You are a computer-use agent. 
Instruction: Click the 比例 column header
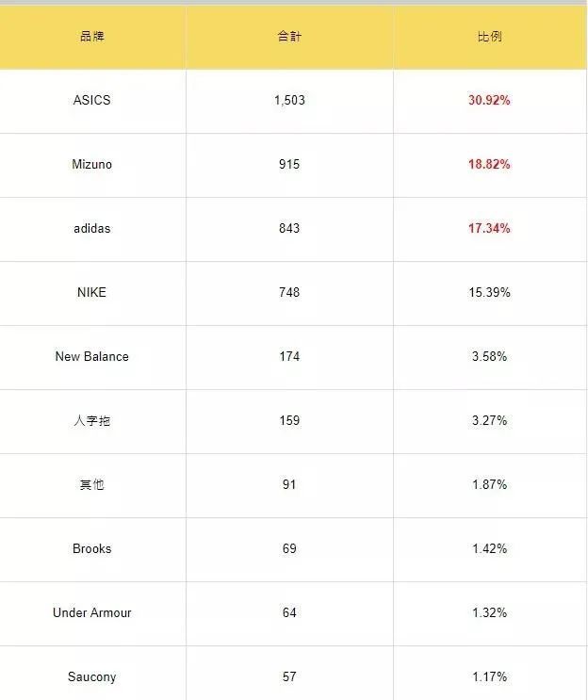click(489, 37)
